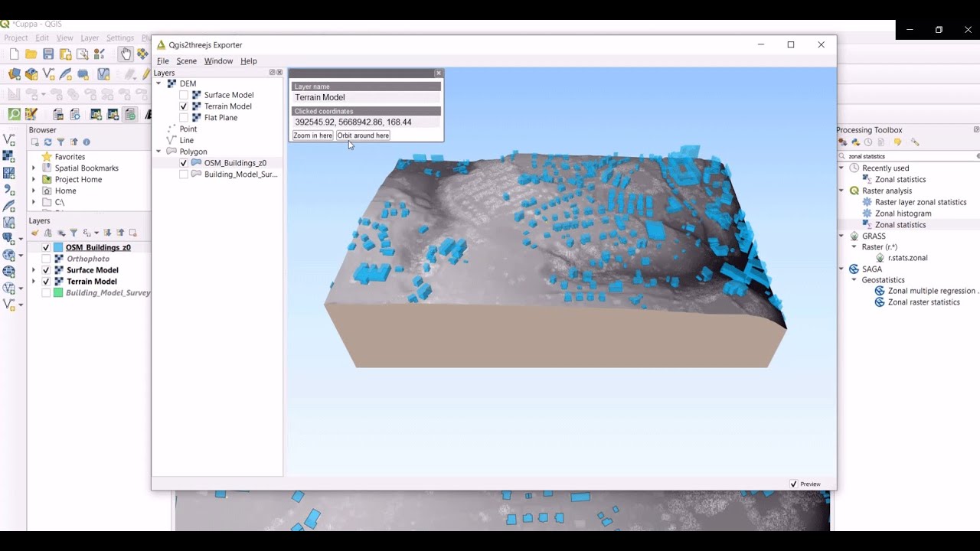This screenshot has height=551, width=980.
Task: Select Favorites in the Browser panel
Action: (70, 157)
